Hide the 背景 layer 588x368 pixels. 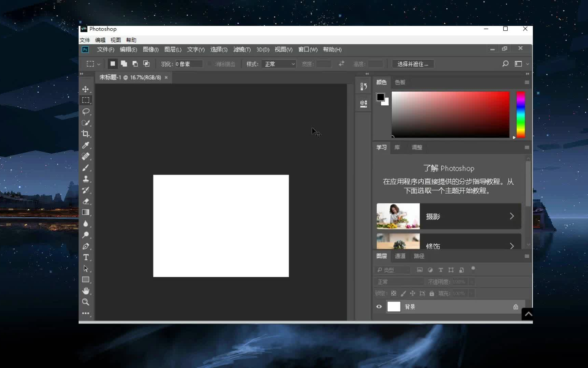click(379, 307)
